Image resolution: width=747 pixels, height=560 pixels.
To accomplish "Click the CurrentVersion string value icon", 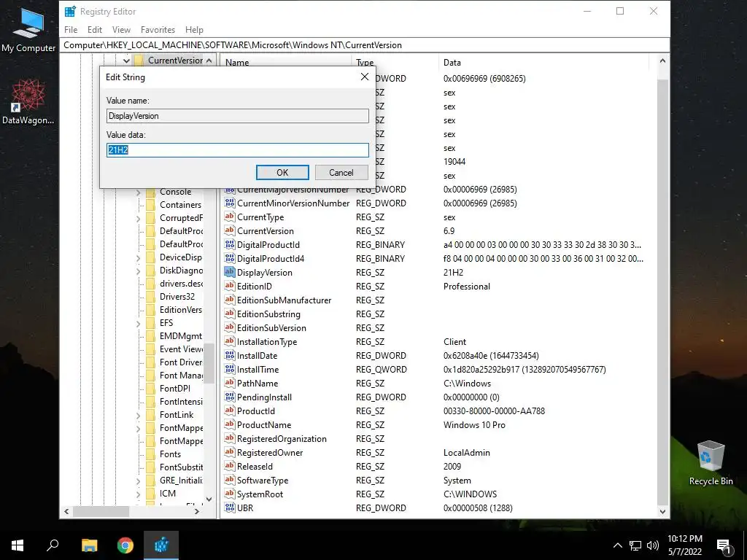I will pos(230,230).
